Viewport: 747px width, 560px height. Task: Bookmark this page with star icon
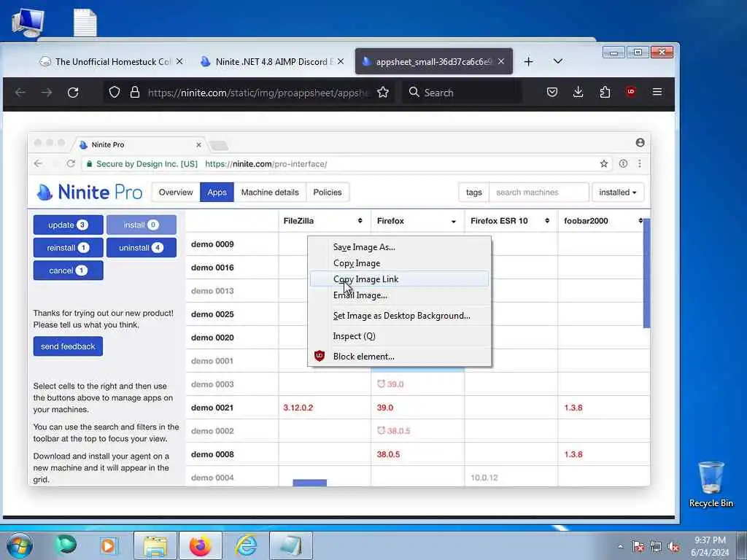[x=383, y=93]
